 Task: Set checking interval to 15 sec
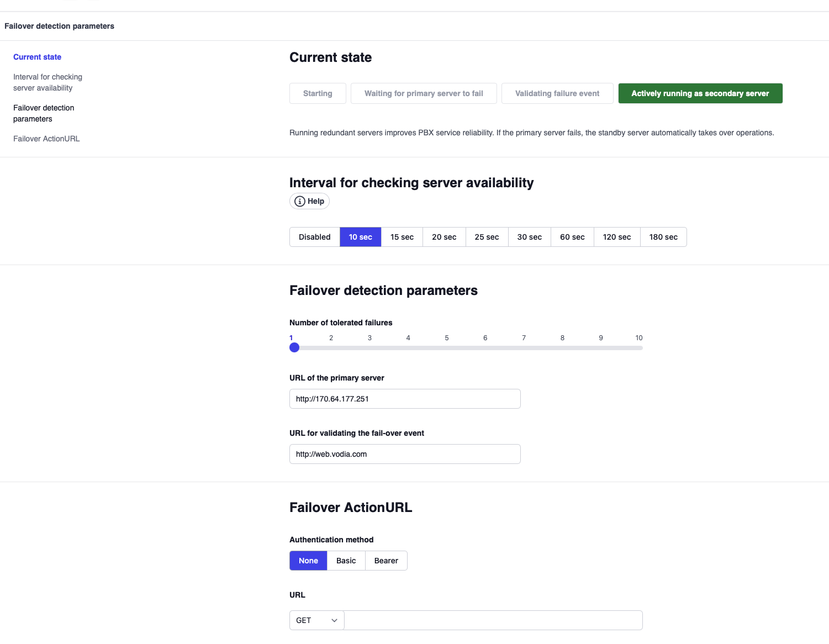pyautogui.click(x=402, y=237)
